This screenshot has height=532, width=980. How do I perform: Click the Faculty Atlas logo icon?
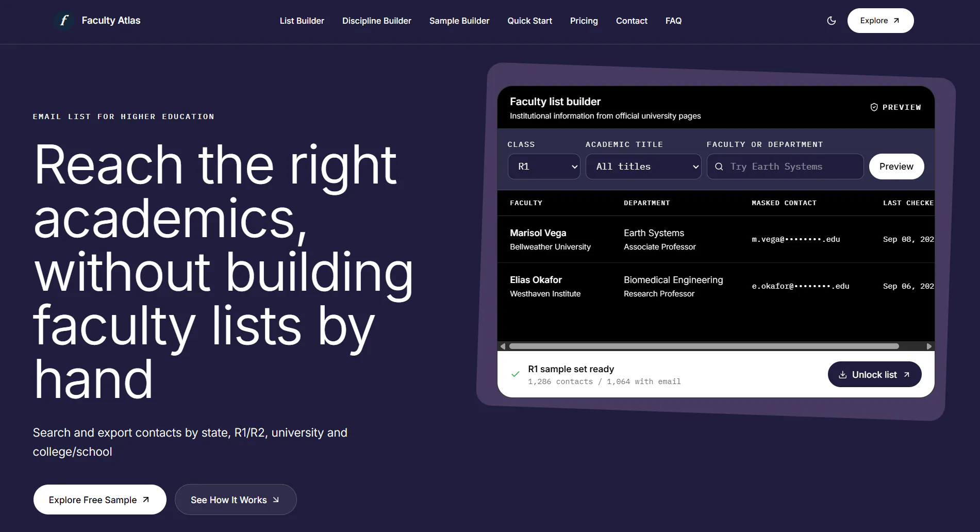tap(64, 21)
